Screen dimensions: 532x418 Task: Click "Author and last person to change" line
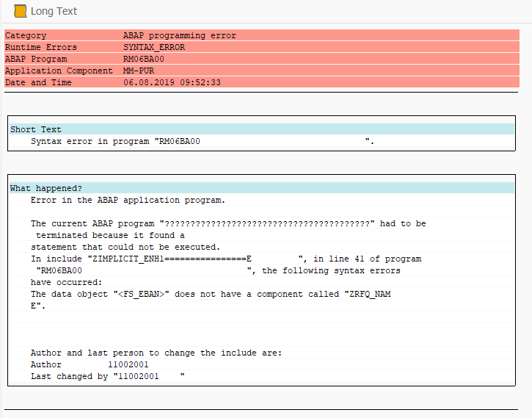click(156, 353)
